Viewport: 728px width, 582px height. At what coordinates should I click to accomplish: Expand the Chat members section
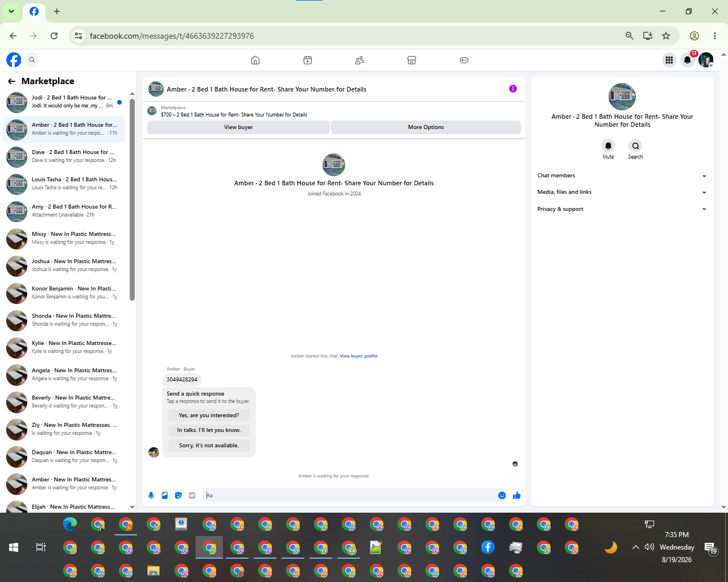point(622,176)
